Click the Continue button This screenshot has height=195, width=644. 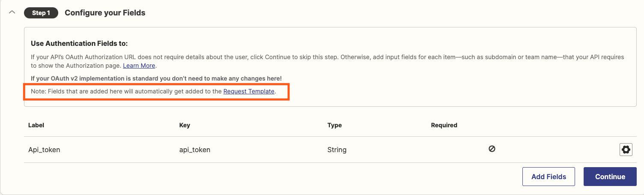(x=610, y=177)
